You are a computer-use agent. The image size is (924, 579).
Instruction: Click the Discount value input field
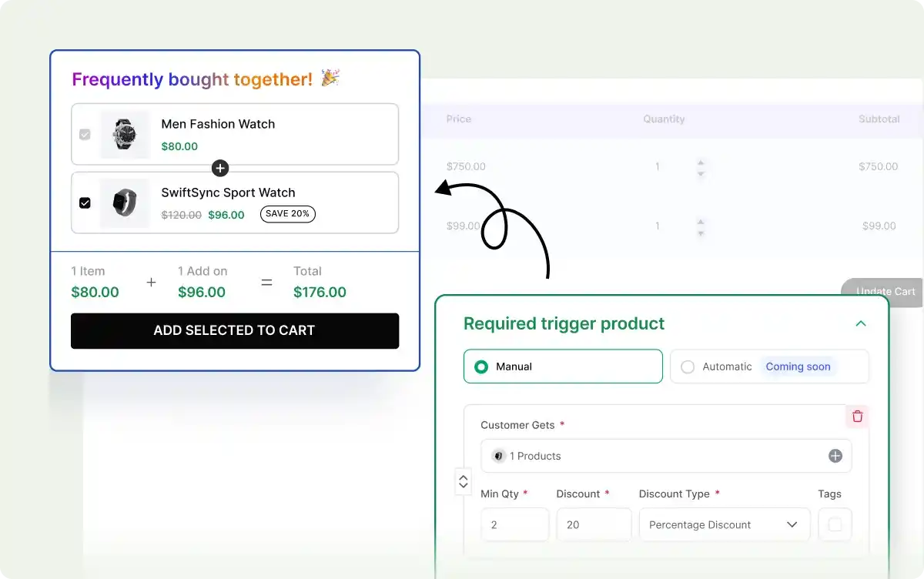click(594, 524)
